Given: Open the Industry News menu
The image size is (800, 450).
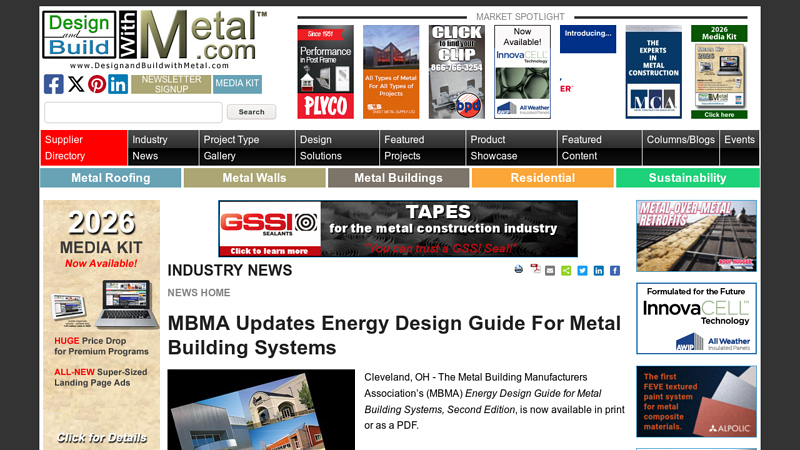Looking at the screenshot, I should click(163, 148).
